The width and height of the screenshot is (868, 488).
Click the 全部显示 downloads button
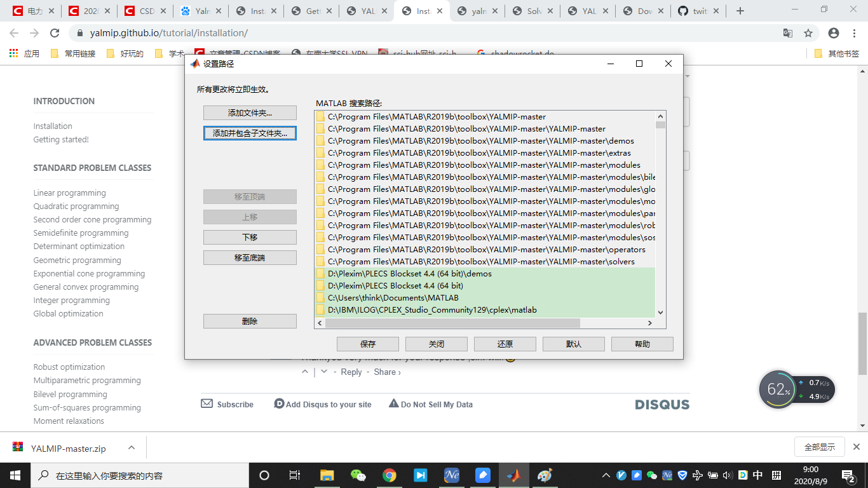[x=820, y=447]
